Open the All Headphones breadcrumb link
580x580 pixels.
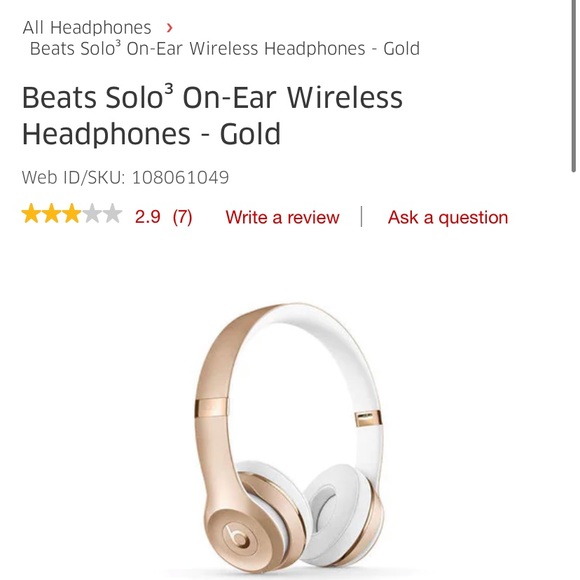[87, 27]
